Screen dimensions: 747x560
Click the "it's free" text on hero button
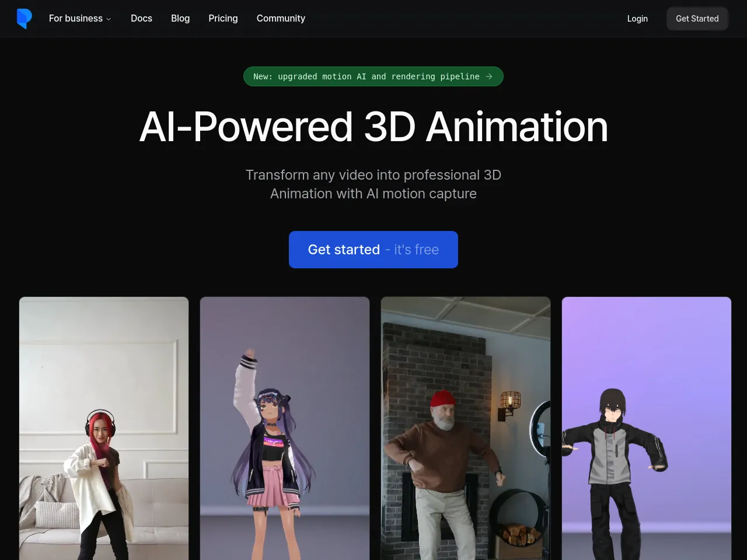(x=416, y=250)
